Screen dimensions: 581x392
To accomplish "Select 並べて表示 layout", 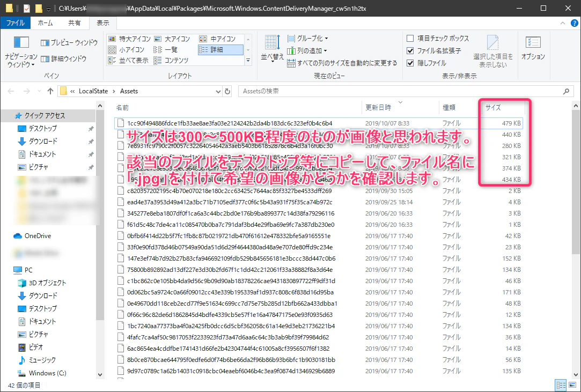I will click(x=128, y=61).
